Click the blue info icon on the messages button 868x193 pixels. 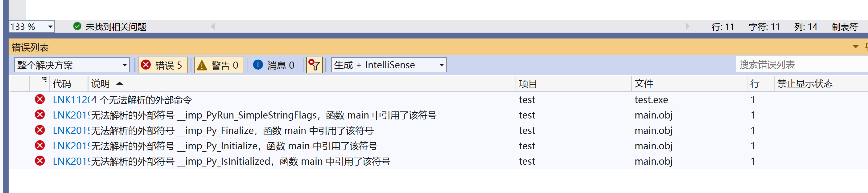[258, 65]
